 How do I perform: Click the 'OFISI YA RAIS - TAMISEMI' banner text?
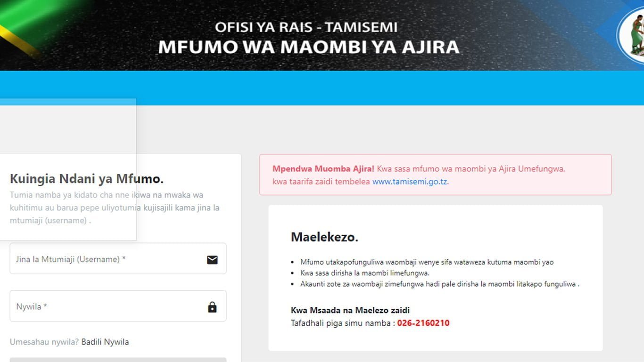pos(306,27)
